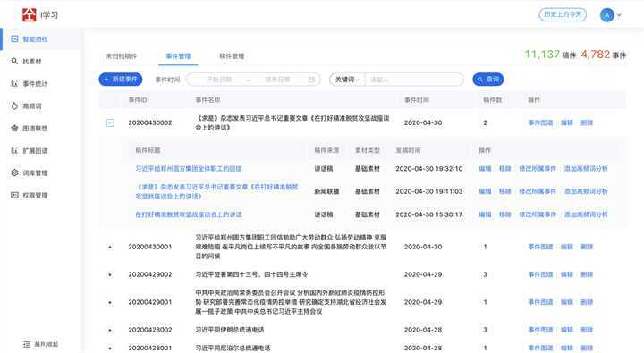Open 智能归档 in the sidebar
This screenshot has width=644, height=353.
pyautogui.click(x=41, y=39)
